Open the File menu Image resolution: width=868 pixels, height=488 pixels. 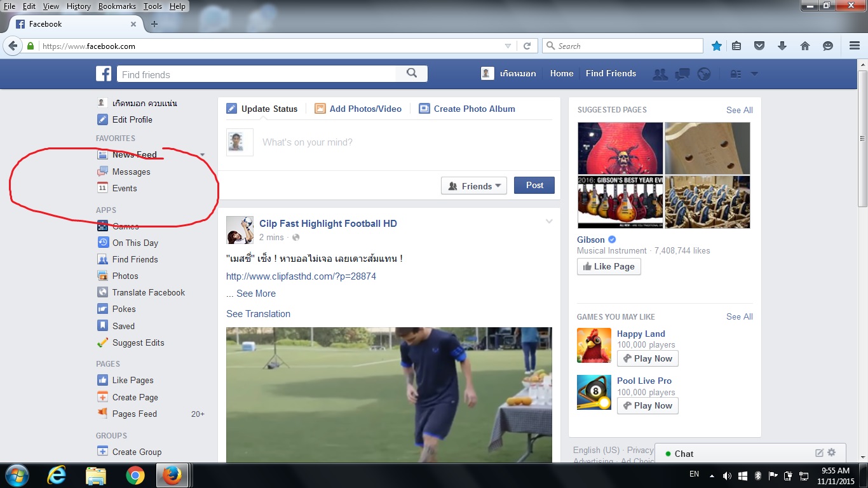10,6
